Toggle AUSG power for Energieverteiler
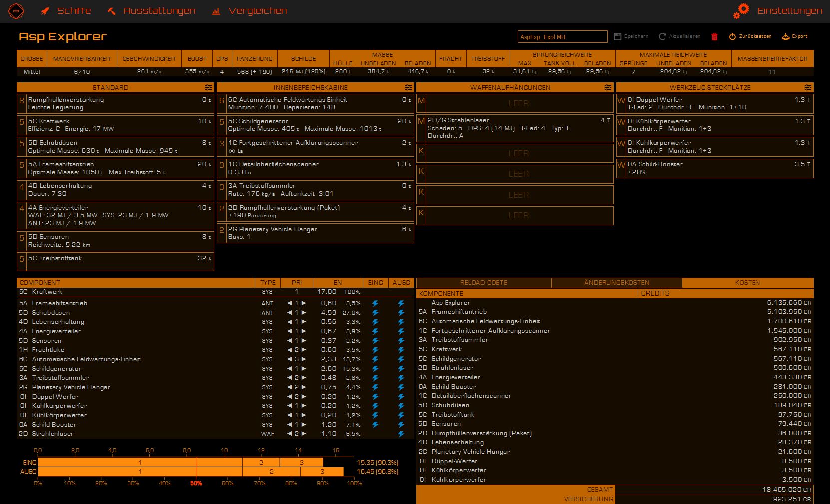Image resolution: width=830 pixels, height=504 pixels. point(401,331)
